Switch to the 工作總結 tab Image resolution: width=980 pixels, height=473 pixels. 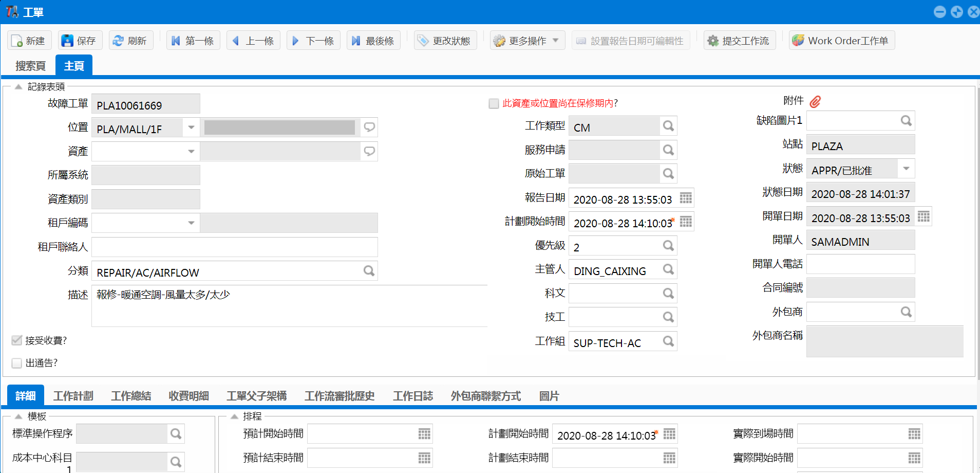[131, 396]
